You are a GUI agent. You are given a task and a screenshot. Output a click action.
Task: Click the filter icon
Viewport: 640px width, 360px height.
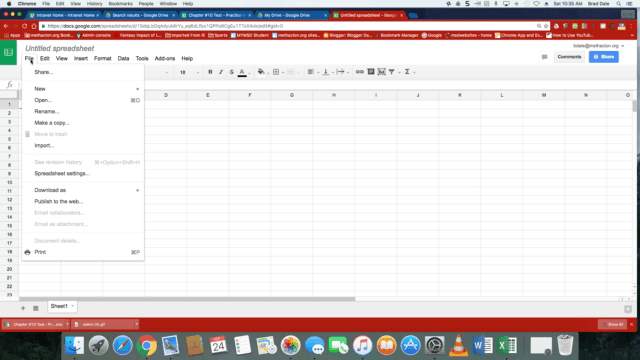(391, 72)
